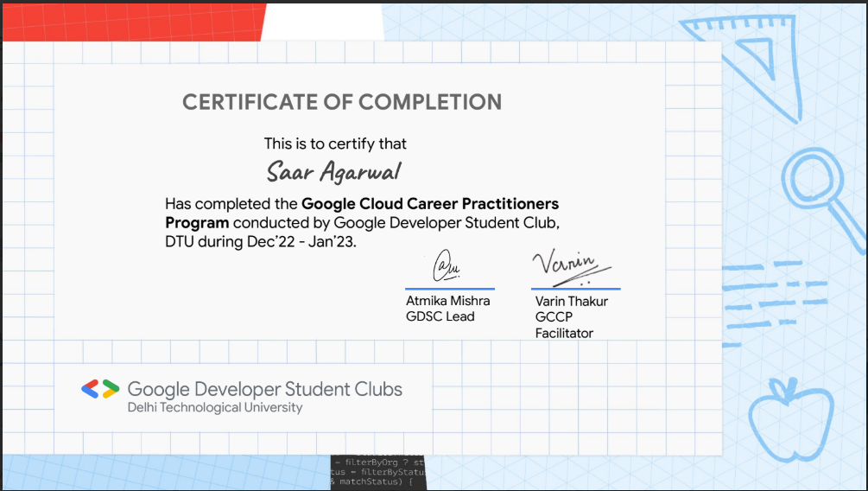Click the Google Developer Student Clubs logo icon
This screenshot has width=868, height=491.
pyautogui.click(x=100, y=389)
